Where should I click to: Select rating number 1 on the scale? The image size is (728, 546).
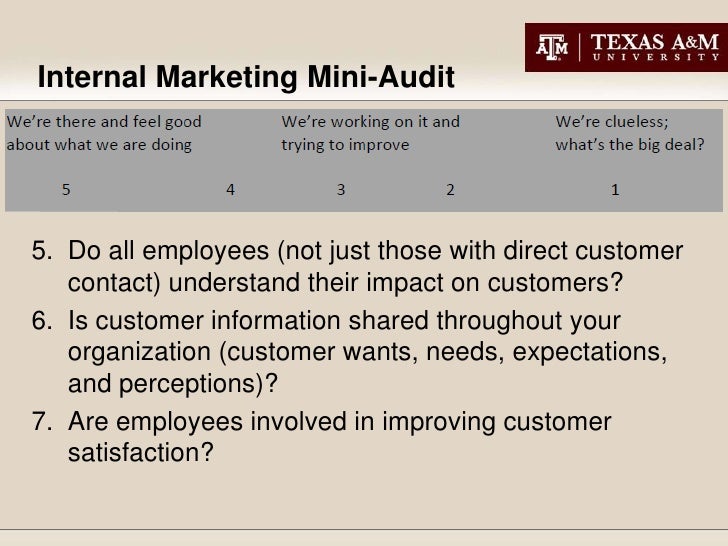pyautogui.click(x=615, y=189)
